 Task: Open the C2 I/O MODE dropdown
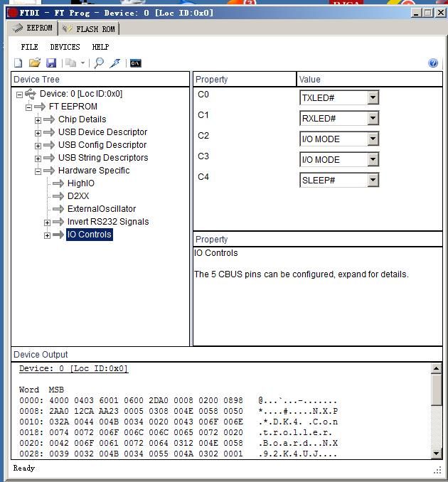coord(373,139)
